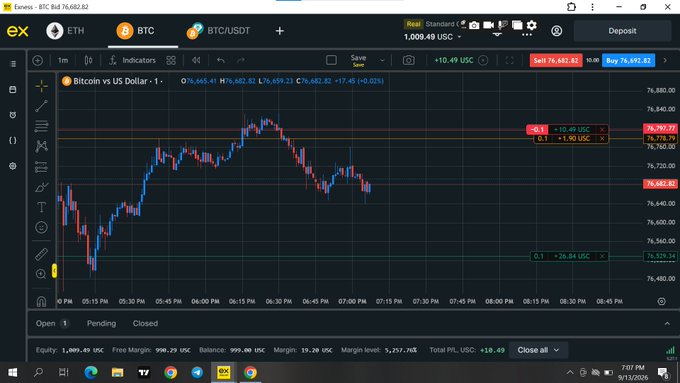This screenshot has height=383, width=680.
Task: Open the instruments list sidebar icon
Action: 13,64
